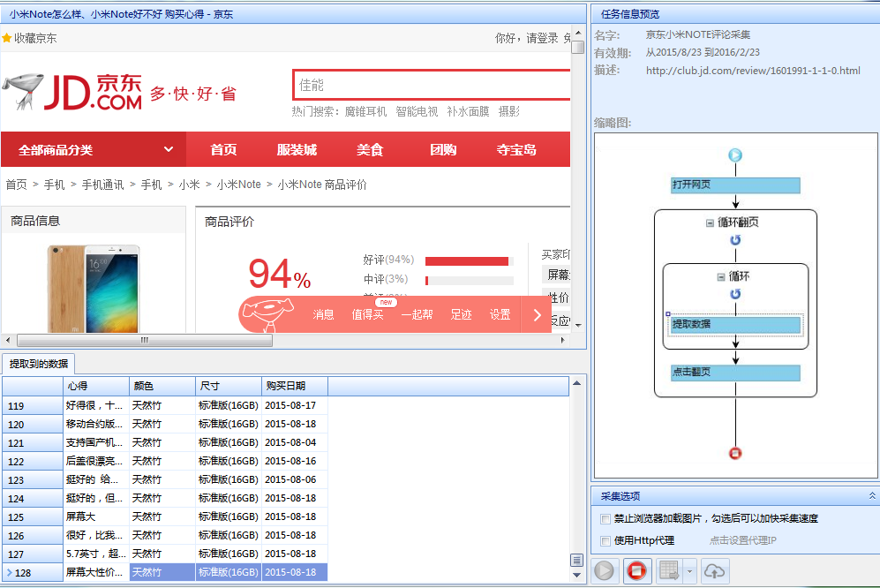The height and width of the screenshot is (588, 880).
Task: Select the 提取数据 workflow step
Action: (x=735, y=324)
